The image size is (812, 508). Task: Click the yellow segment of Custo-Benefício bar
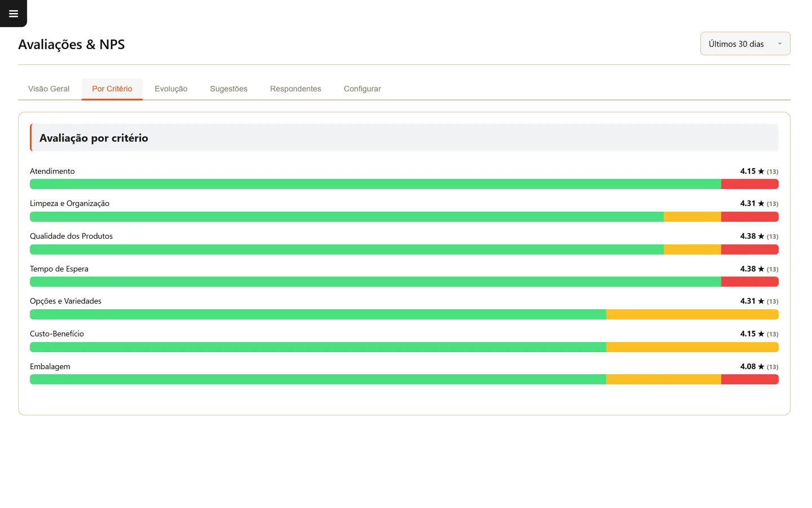pos(692,347)
